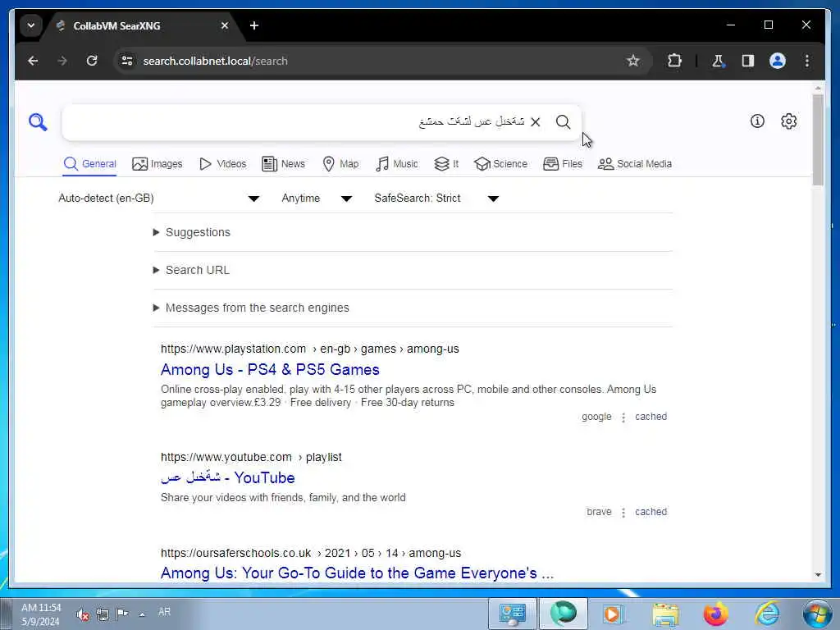Image resolution: width=840 pixels, height=630 pixels.
Task: Switch to the Map tab
Action: pos(340,164)
